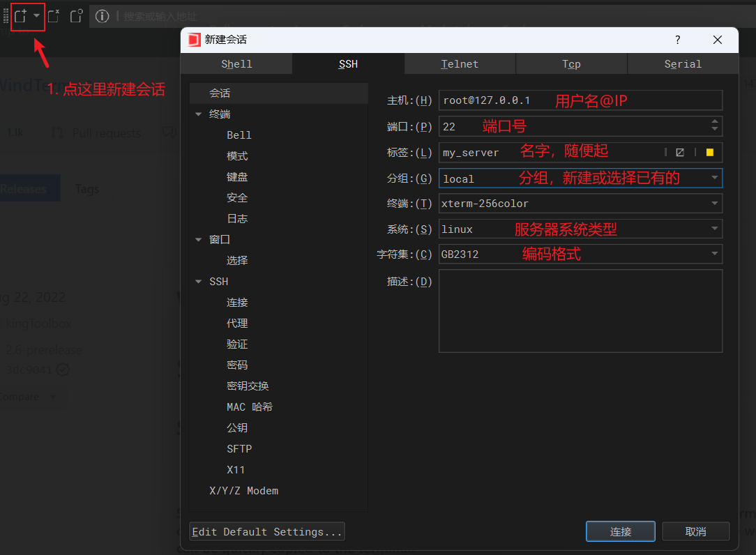The height and width of the screenshot is (555, 756).
Task: Click the 2.6-prerelease tag link in the background
Action: (44, 350)
